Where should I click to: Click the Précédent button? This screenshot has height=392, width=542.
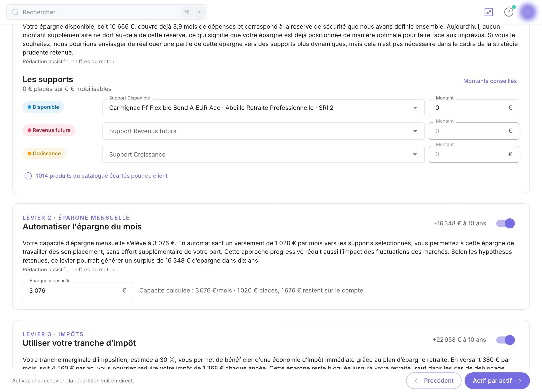(x=433, y=381)
